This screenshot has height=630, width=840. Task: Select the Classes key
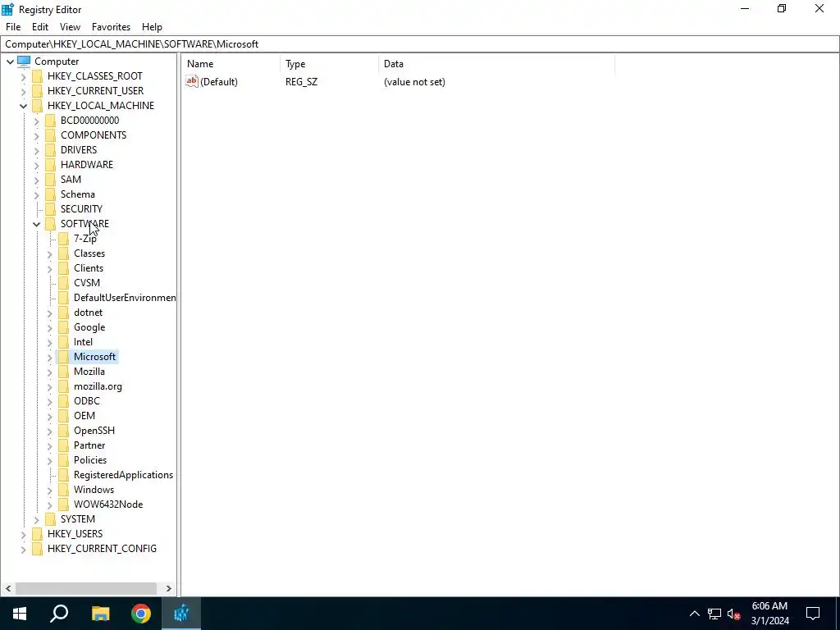click(x=89, y=253)
